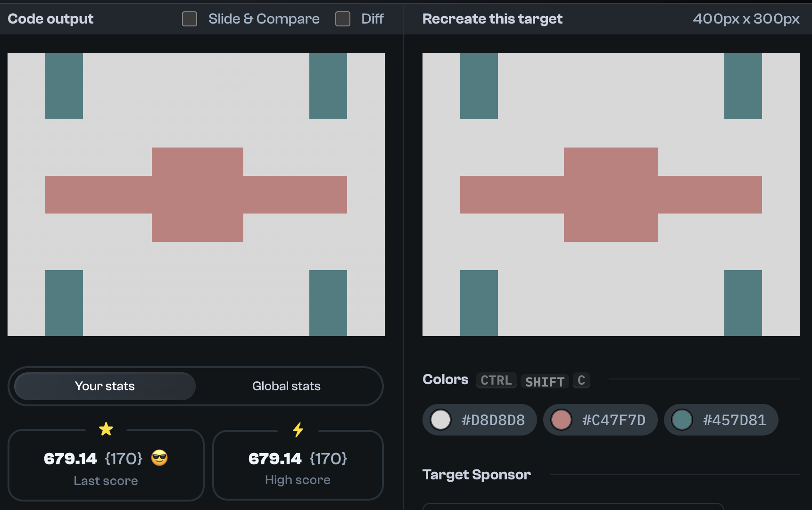
Task: Click the sunglasses emoji beside Last score
Action: 159,458
